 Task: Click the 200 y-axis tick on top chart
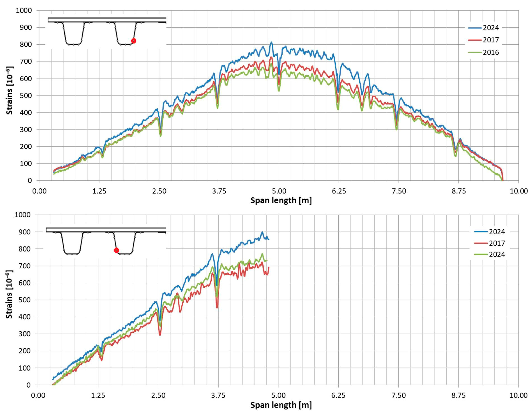click(26, 147)
